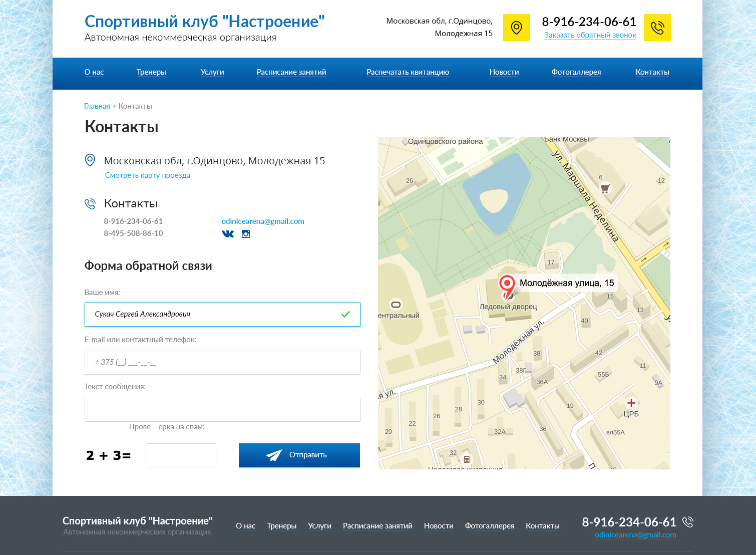Open 'Тренеры' in the top navigation
This screenshot has height=555, width=756.
tap(151, 72)
